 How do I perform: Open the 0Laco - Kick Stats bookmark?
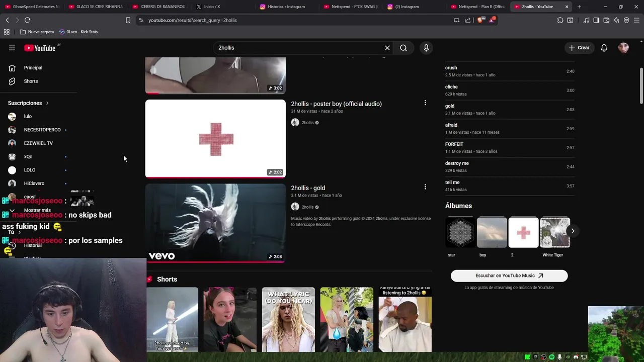tap(78, 32)
